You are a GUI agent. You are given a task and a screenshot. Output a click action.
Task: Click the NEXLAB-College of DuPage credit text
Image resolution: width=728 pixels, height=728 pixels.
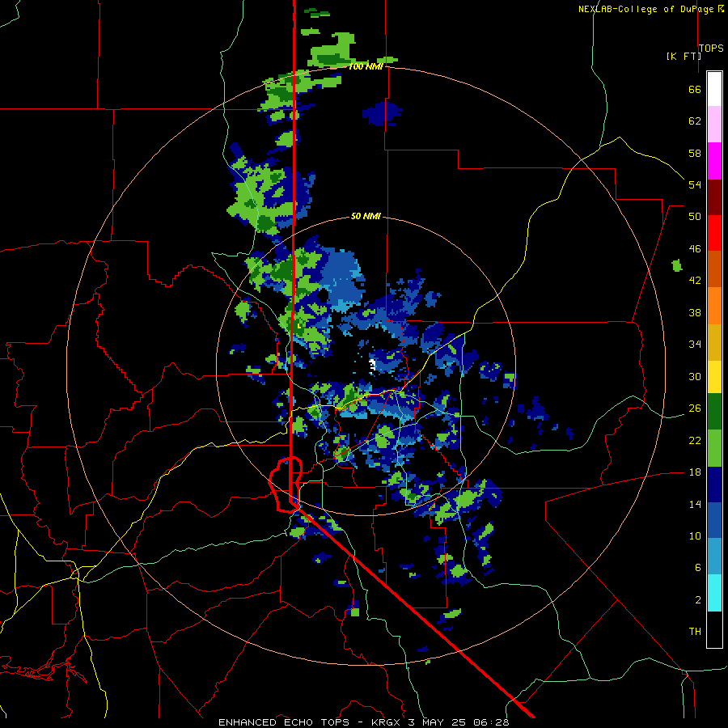point(650,9)
